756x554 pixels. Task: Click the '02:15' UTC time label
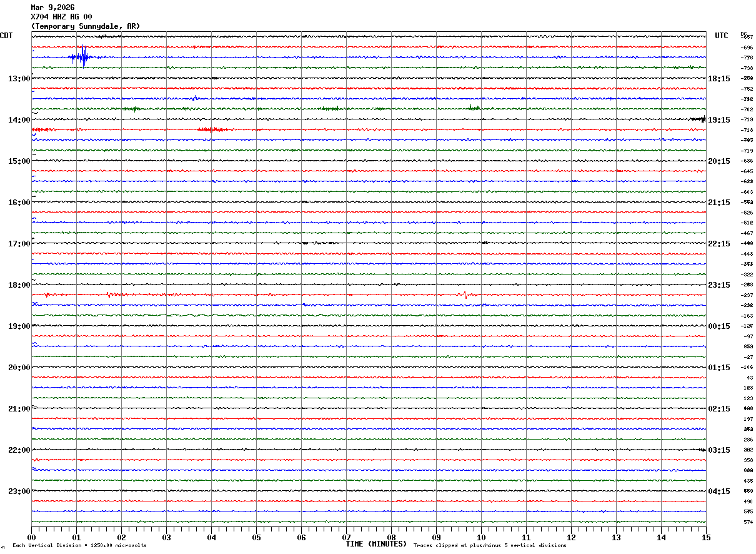pos(719,409)
